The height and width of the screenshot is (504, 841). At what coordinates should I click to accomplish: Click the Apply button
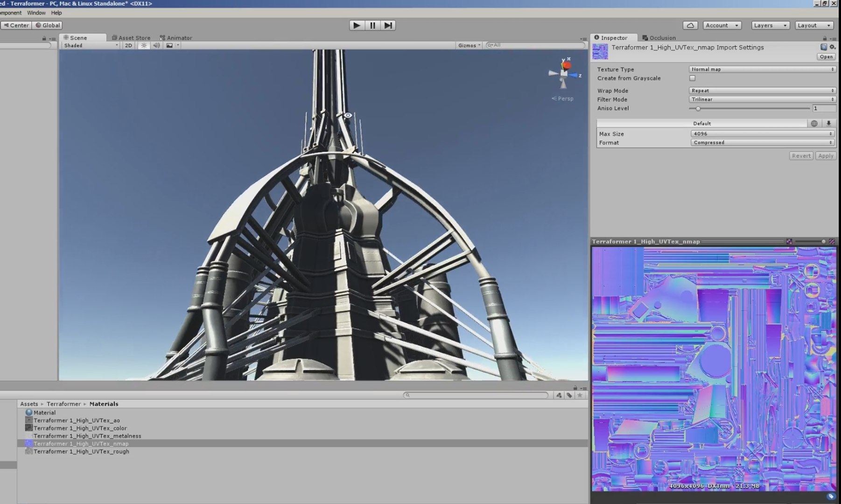[825, 156]
